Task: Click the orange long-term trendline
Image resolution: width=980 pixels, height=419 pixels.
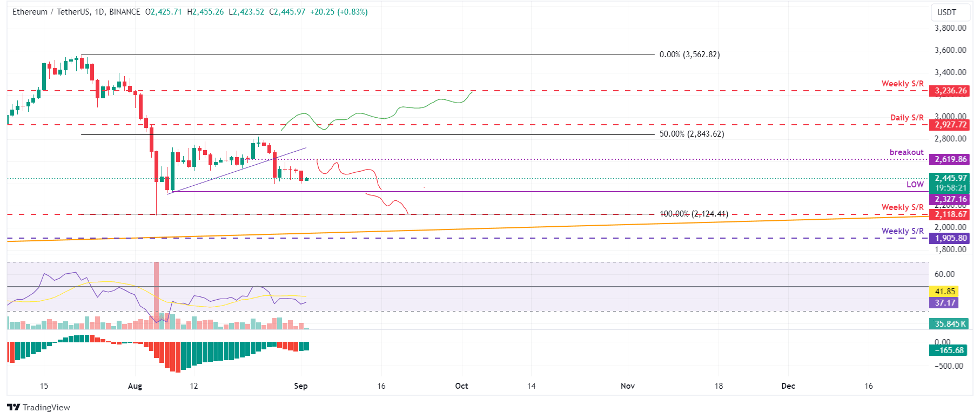Action: (467, 228)
